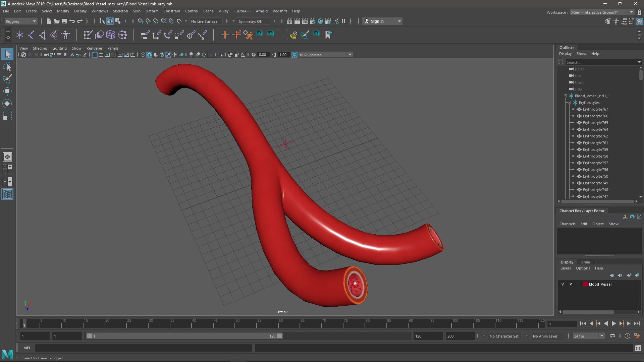Open the Skeleton menu
644x362 pixels.
[120, 11]
